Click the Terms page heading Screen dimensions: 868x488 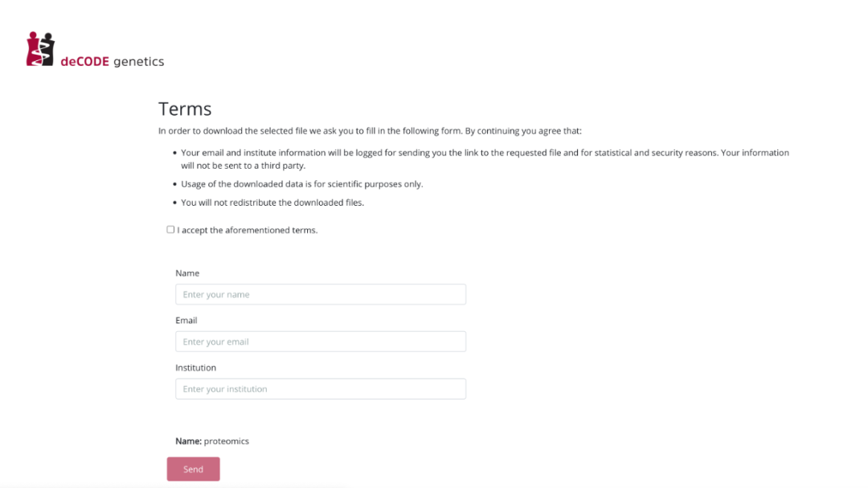tap(185, 109)
